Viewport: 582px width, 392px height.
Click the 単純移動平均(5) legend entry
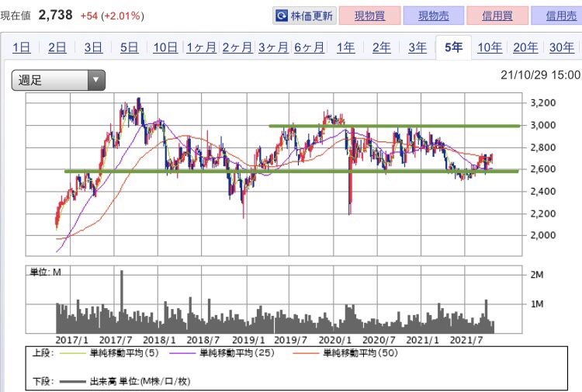tap(110, 353)
